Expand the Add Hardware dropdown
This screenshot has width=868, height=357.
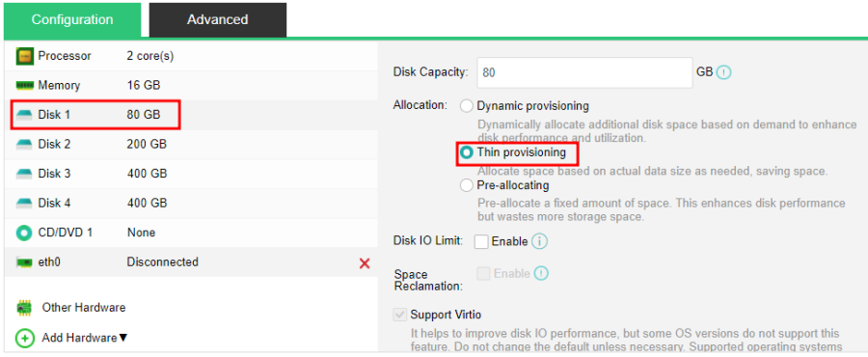[x=84, y=338]
